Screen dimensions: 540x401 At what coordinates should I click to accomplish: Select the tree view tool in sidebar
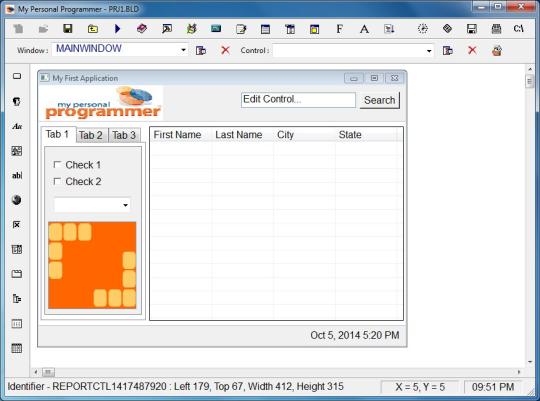tap(17, 299)
